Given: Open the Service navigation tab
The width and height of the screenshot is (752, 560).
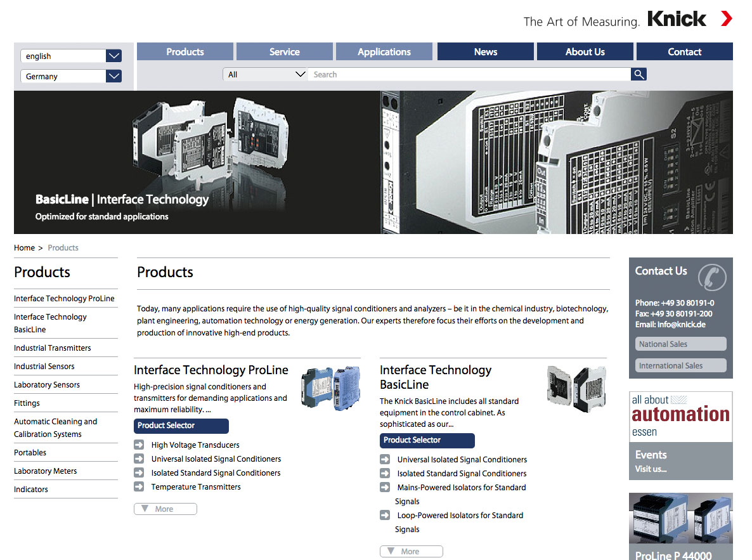Looking at the screenshot, I should [x=285, y=52].
